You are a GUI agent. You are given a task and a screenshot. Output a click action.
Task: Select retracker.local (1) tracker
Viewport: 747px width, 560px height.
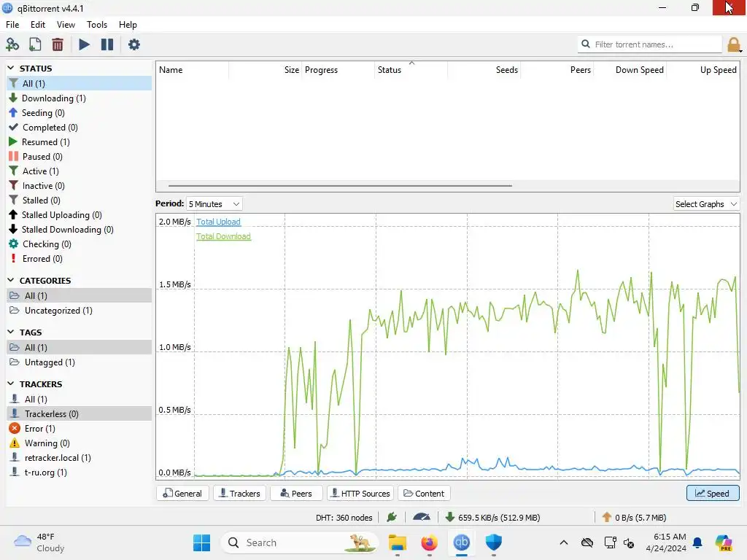[79, 458]
